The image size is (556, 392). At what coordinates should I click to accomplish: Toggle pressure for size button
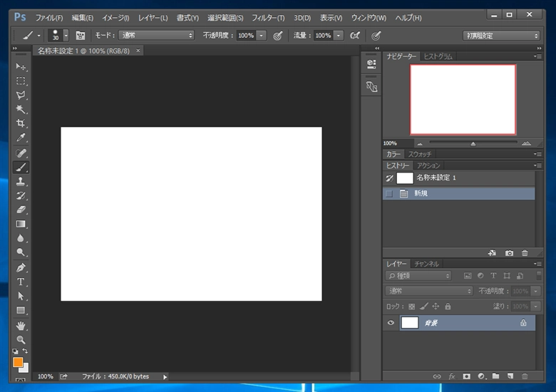[x=376, y=36]
